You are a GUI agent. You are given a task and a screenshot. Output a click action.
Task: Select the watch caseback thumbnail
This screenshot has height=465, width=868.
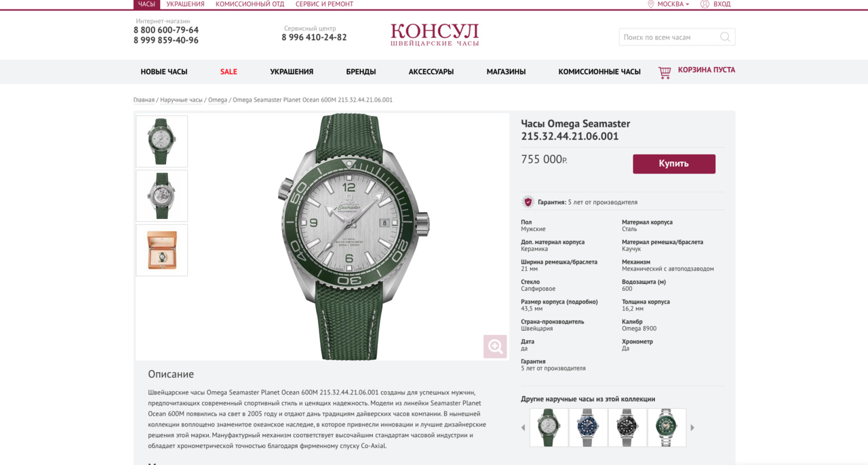tap(162, 196)
